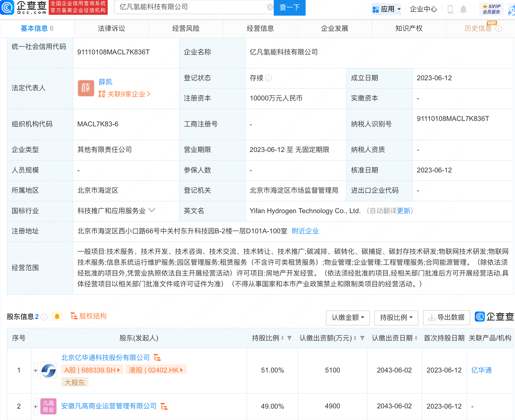Image resolution: width=515 pixels, height=420 pixels.
Task: Clear the search field with the X icon
Action: coord(270,7)
